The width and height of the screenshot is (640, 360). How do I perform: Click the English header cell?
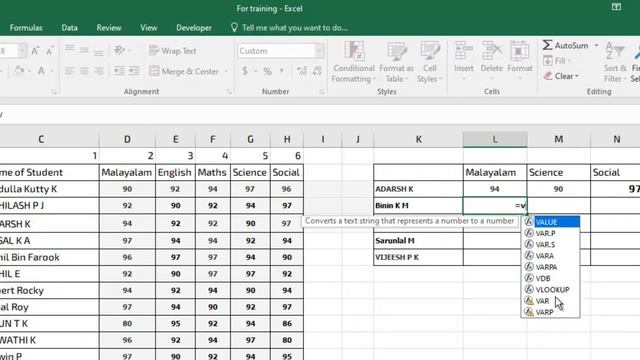tap(175, 172)
